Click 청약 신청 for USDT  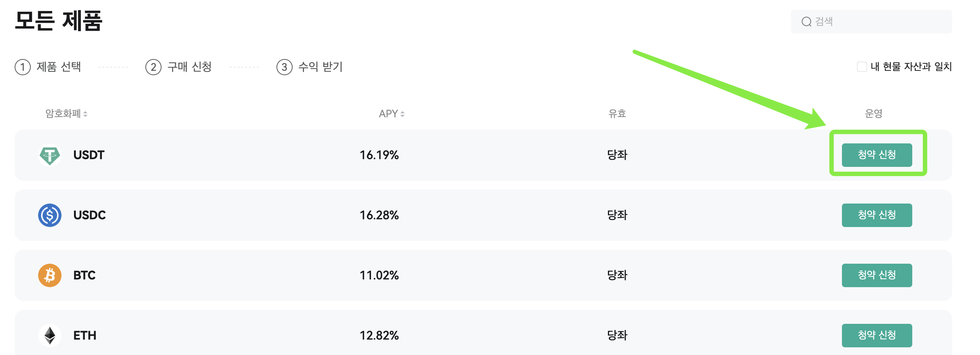pos(877,155)
